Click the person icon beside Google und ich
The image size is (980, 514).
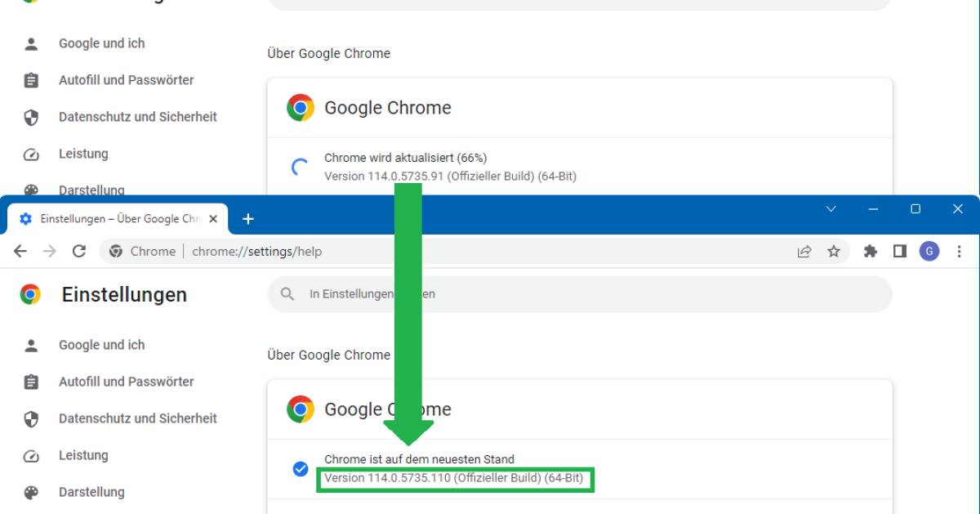(x=31, y=345)
